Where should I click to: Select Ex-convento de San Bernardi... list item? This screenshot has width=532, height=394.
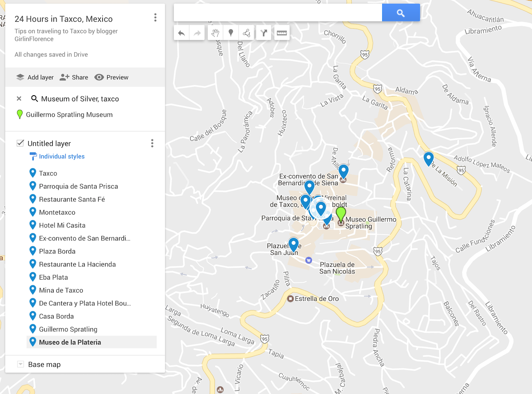(85, 238)
